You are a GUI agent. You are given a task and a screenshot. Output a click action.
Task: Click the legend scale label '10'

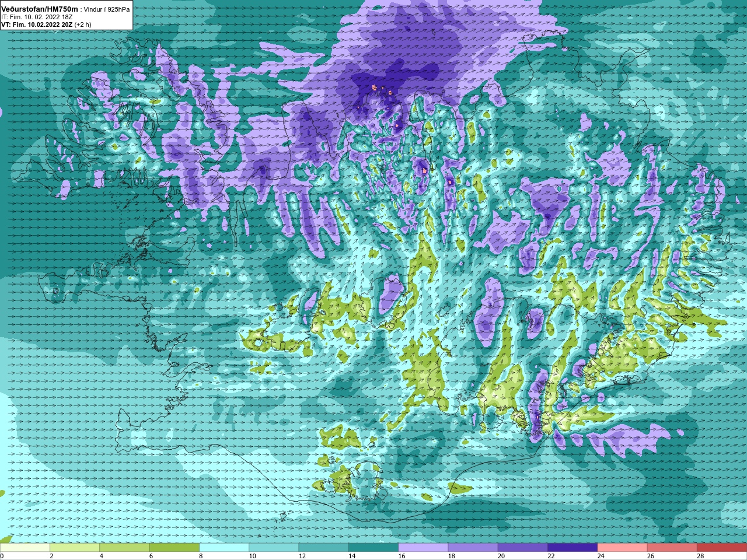(x=252, y=556)
